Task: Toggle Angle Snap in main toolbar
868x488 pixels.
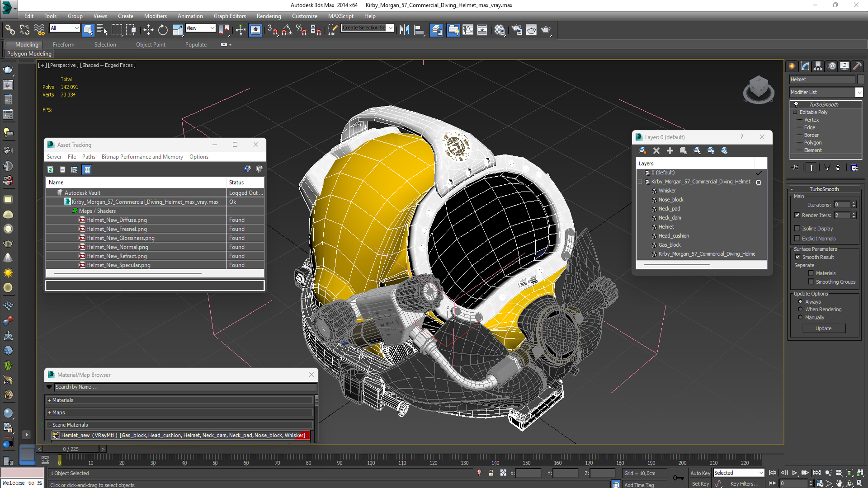Action: coord(287,30)
